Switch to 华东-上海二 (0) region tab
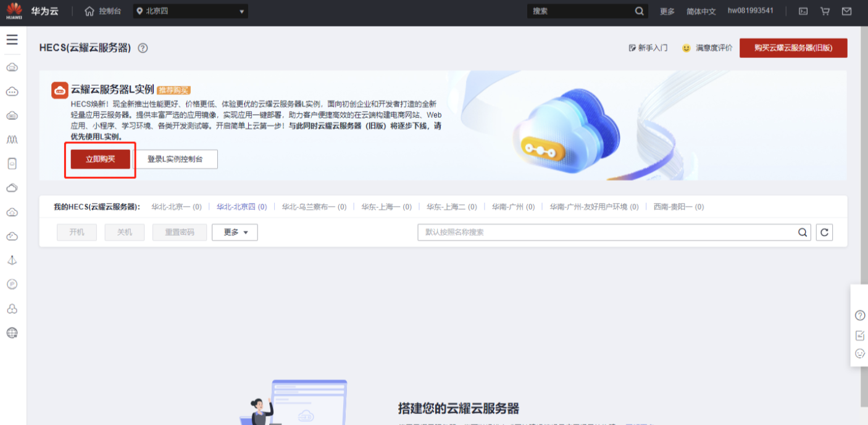 (x=452, y=207)
